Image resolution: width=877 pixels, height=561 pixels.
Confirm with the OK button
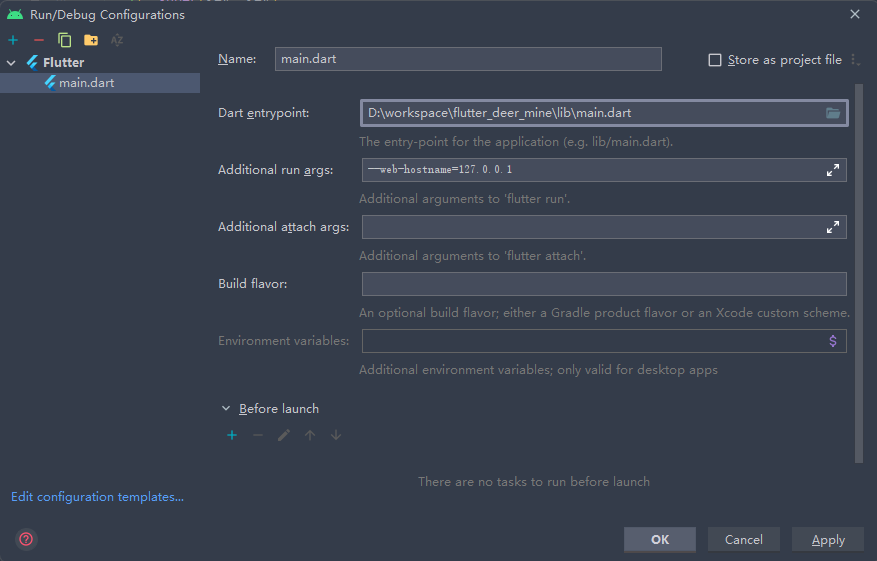coord(660,540)
